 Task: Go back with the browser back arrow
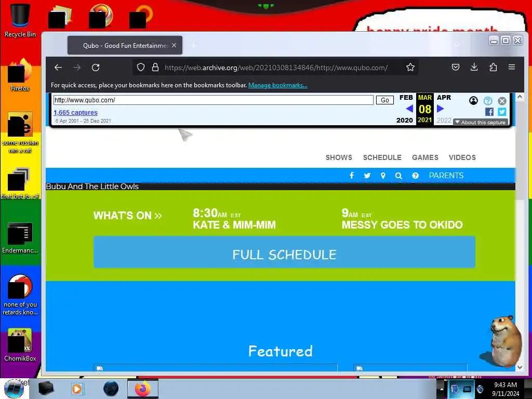click(58, 68)
